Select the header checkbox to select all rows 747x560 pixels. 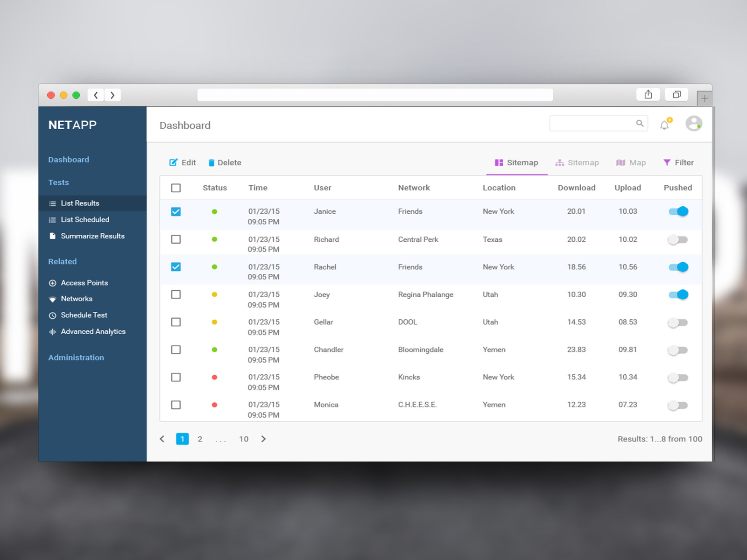[176, 188]
